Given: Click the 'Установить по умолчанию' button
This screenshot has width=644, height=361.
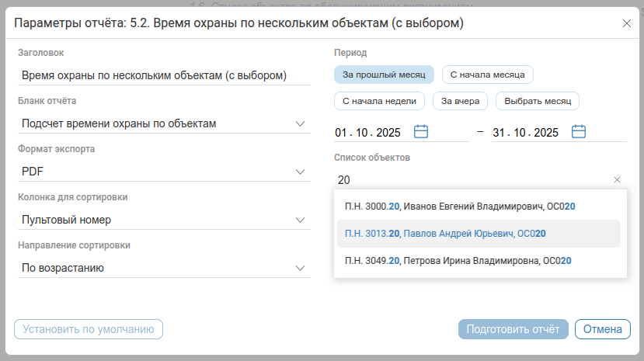Looking at the screenshot, I should (89, 329).
